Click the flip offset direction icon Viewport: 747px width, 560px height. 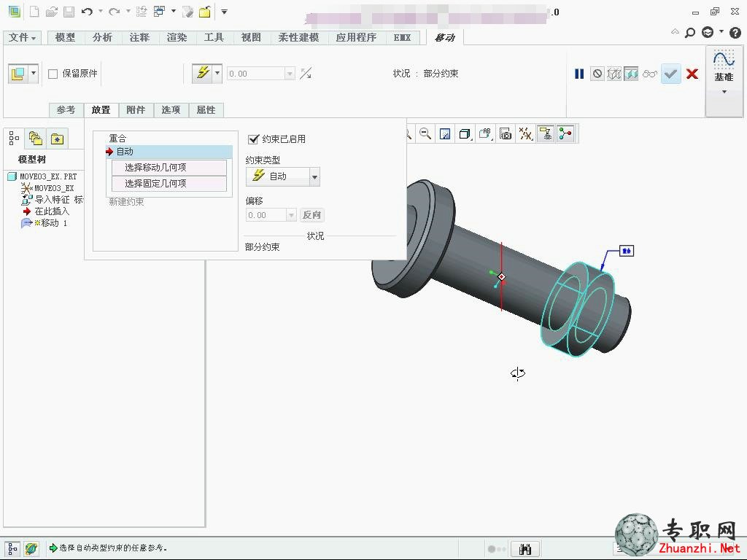tap(306, 74)
